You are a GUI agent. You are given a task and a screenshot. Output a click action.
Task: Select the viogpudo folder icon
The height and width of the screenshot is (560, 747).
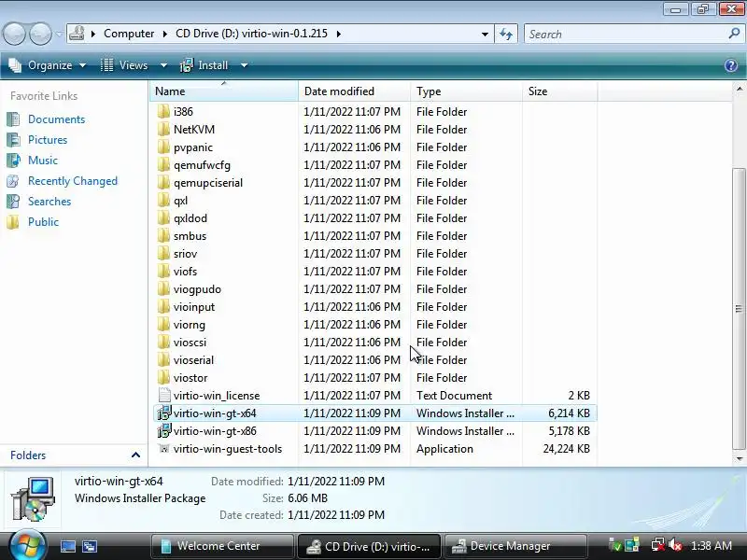[x=163, y=289]
